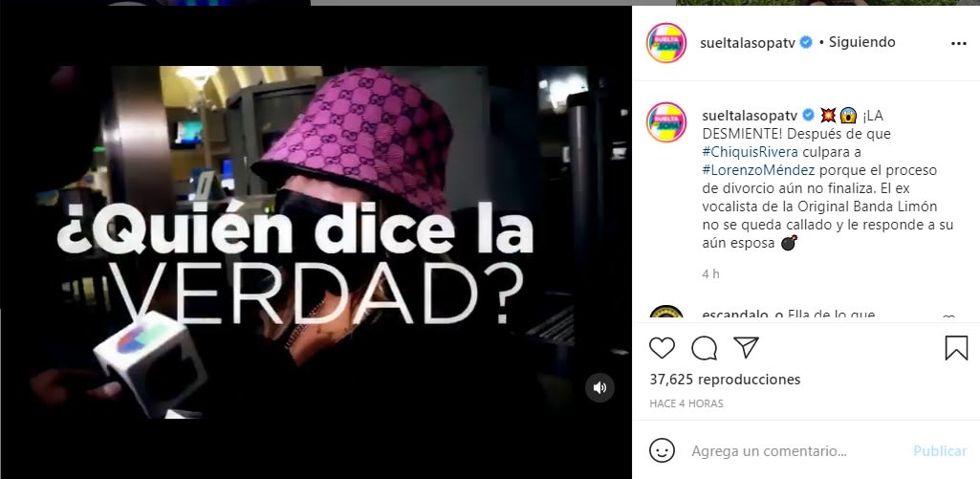This screenshot has width=980, height=479.
Task: Click Publicar to post the comment
Action: [x=940, y=451]
